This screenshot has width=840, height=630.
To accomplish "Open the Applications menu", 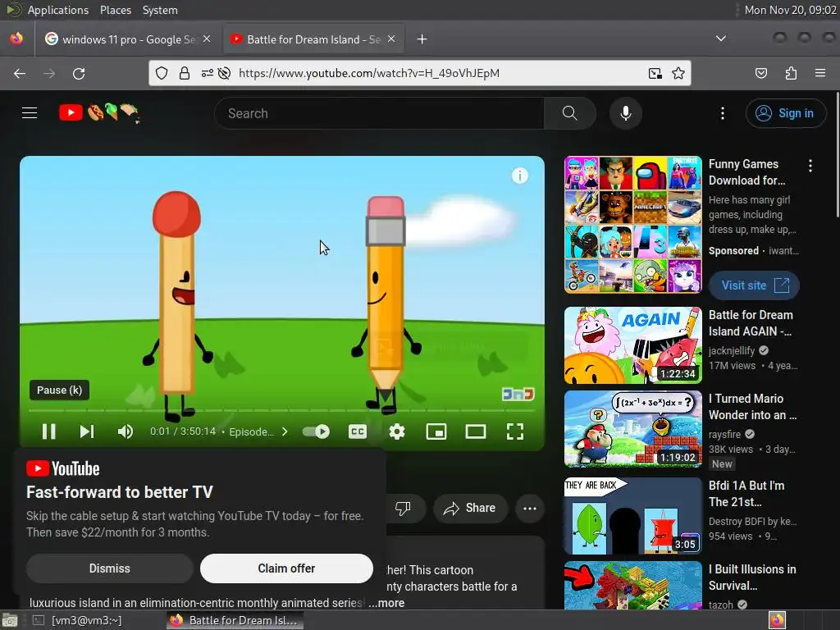I will point(58,10).
